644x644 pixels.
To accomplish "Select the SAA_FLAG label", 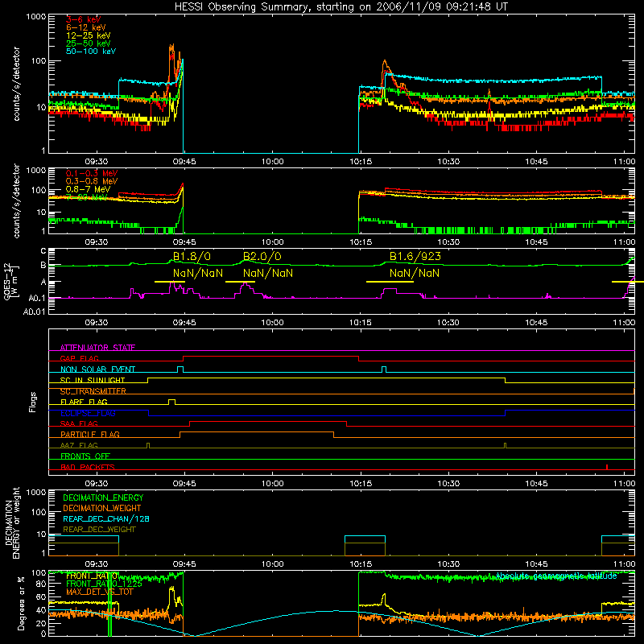I will [79, 424].
